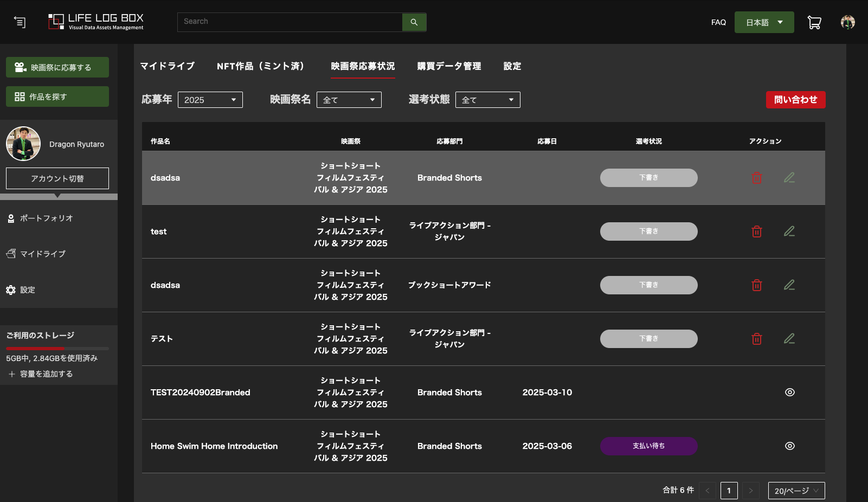Click the 2025-03-06 date cell
This screenshot has width=868, height=502.
pyautogui.click(x=547, y=446)
